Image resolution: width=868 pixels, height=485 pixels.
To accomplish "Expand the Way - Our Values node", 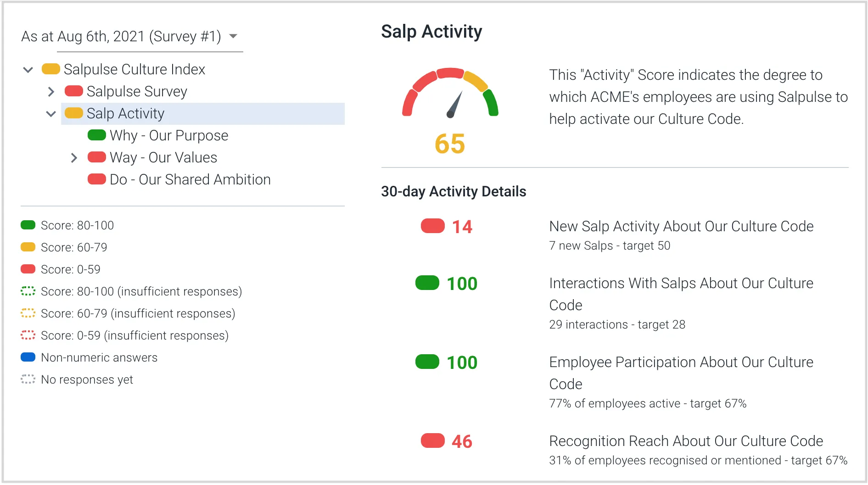I will tap(74, 158).
